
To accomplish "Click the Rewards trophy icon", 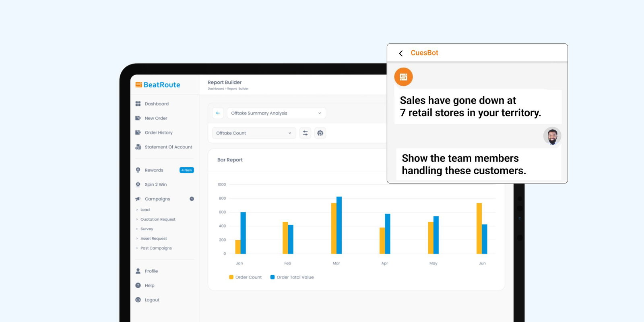I will (138, 170).
